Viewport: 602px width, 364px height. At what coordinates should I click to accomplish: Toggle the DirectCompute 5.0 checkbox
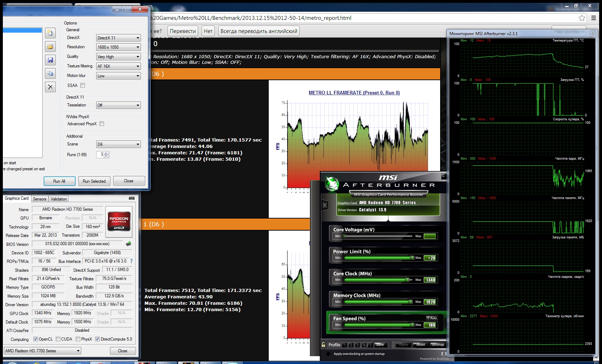[x=97, y=339]
